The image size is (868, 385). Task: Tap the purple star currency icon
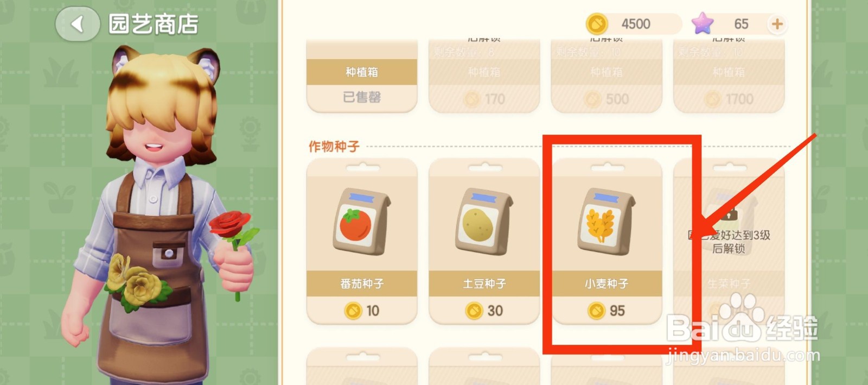click(x=703, y=24)
